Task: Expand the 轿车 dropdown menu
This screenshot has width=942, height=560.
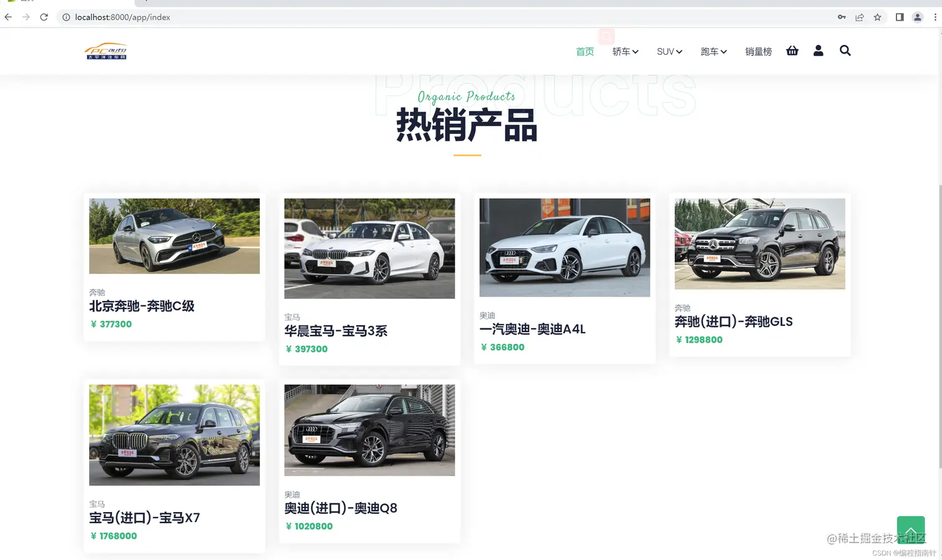Action: click(x=625, y=52)
